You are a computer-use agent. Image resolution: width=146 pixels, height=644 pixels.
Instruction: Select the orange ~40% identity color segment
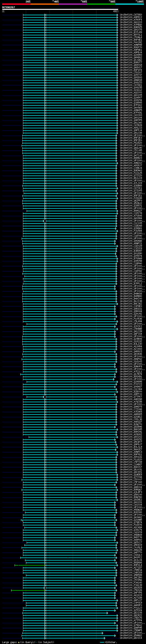(45, 4)
